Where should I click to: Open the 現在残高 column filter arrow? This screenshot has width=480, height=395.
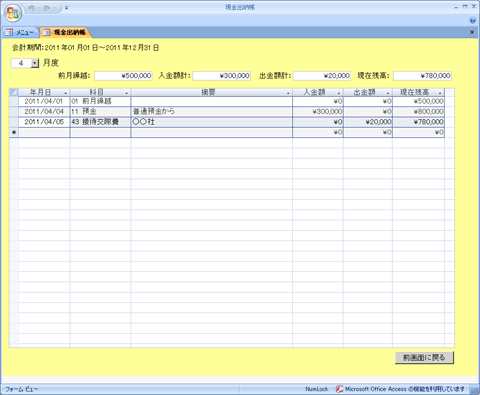[x=440, y=93]
